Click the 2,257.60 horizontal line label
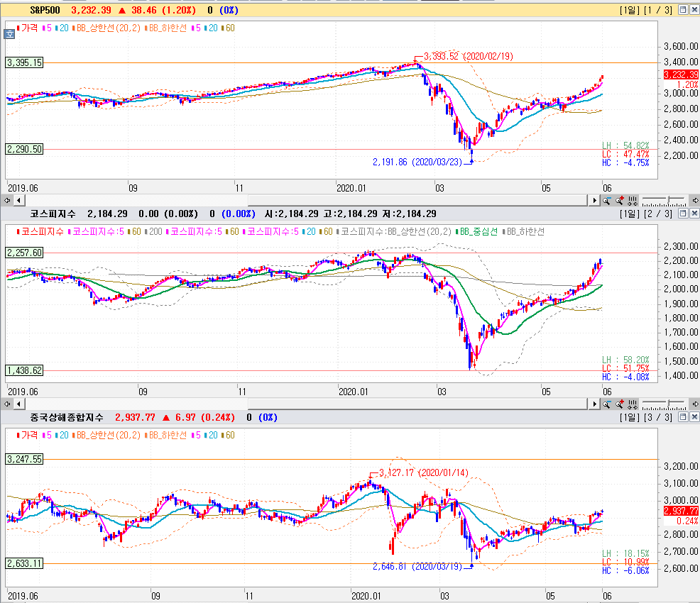700x603 pixels. click(x=25, y=253)
